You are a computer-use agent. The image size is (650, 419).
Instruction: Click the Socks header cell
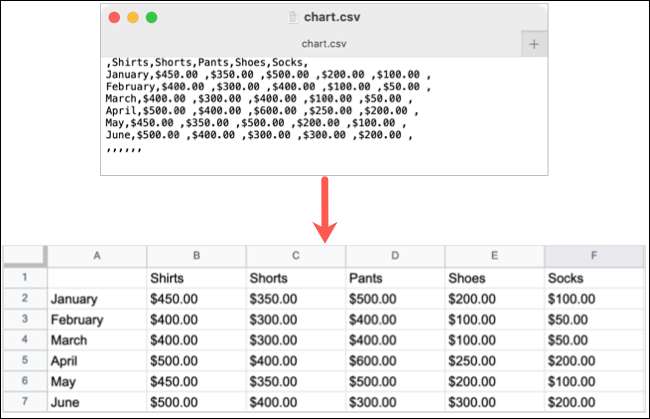[x=593, y=277]
